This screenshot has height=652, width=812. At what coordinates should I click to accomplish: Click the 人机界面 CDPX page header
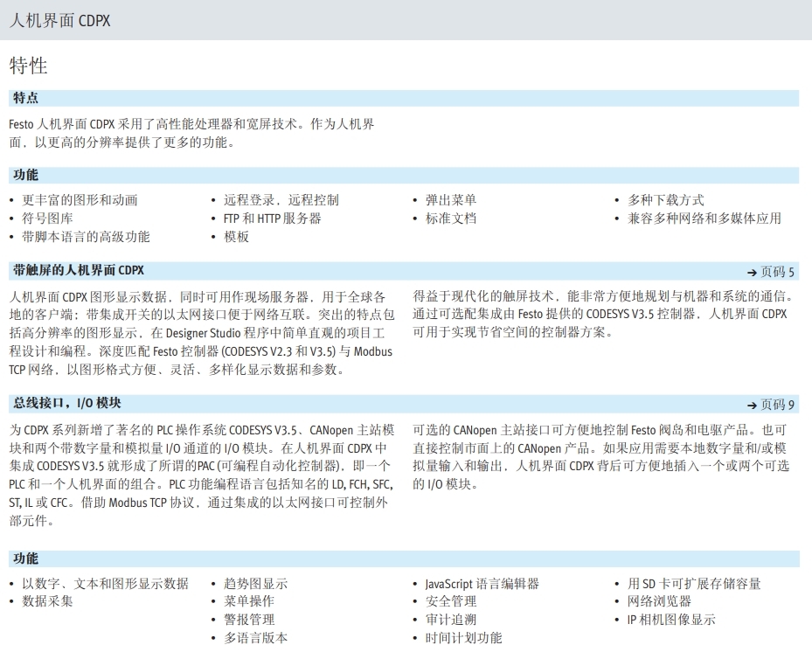pyautogui.click(x=59, y=20)
